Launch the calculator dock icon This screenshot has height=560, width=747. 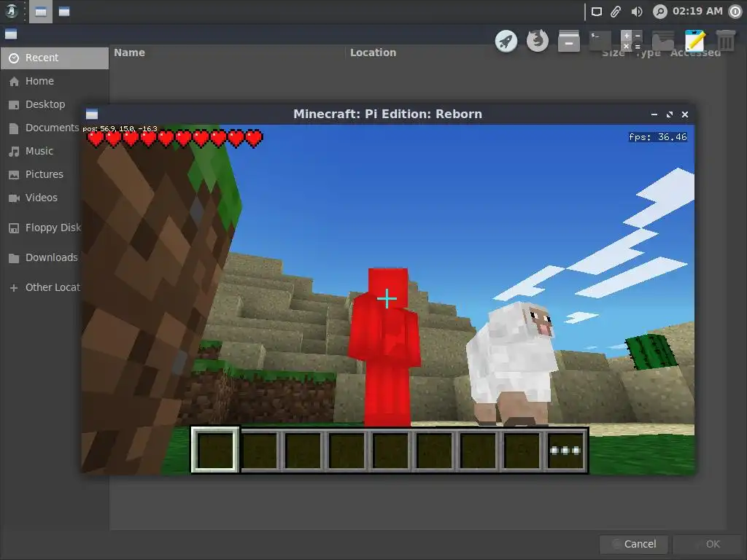coord(632,41)
